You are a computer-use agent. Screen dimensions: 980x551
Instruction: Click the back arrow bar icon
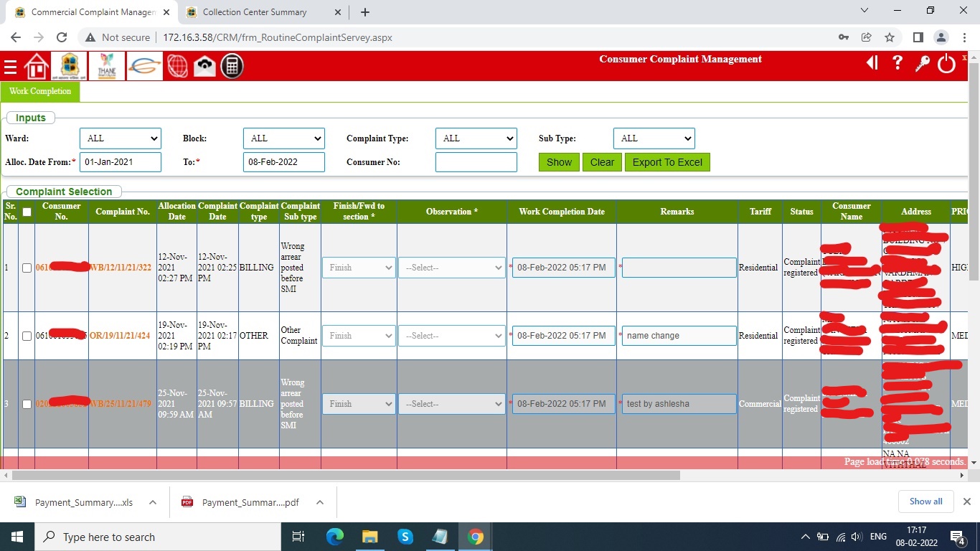click(x=872, y=63)
